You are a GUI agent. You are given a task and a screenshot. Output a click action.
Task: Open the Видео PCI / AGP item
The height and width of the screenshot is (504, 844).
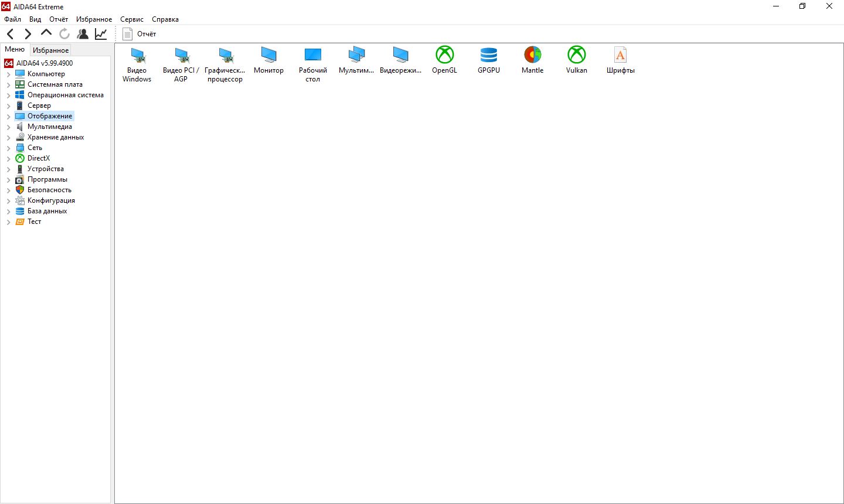(181, 56)
